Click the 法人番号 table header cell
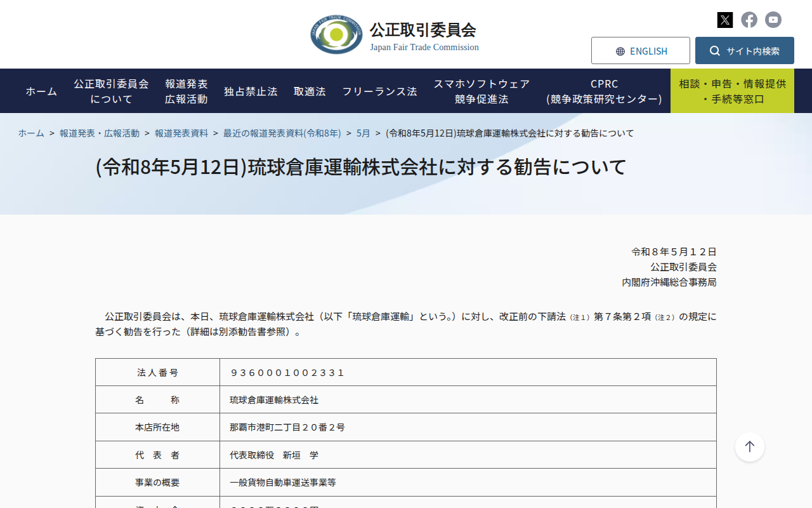The image size is (812, 508). tap(157, 372)
